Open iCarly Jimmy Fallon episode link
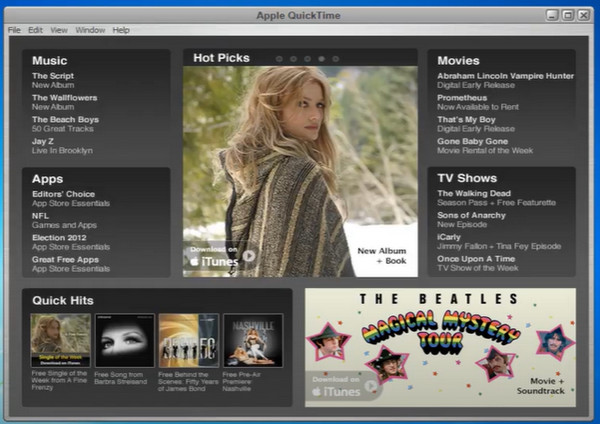 (x=499, y=241)
